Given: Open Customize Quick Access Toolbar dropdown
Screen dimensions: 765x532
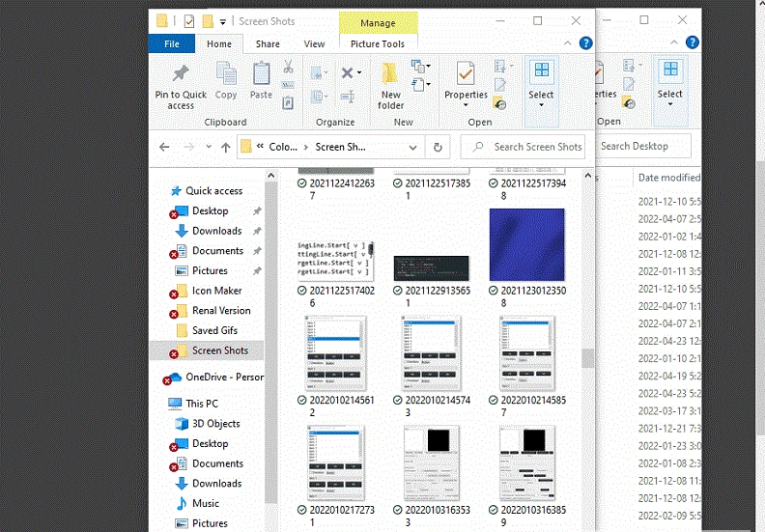Looking at the screenshot, I should click(x=222, y=21).
